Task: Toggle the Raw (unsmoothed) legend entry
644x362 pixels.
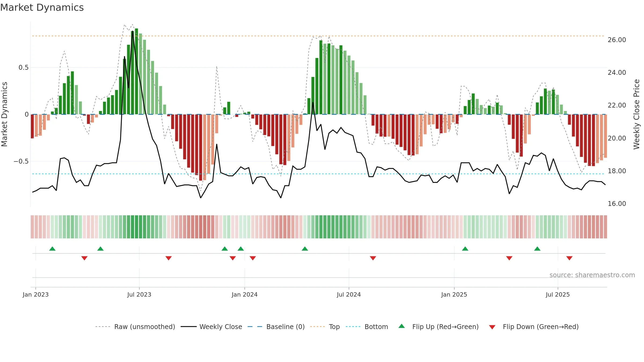Action: click(135, 327)
